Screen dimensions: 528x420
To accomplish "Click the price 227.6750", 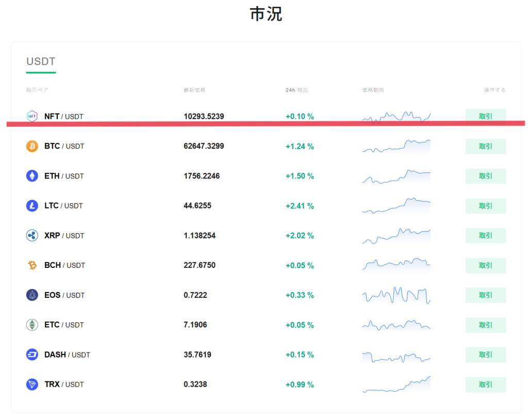I will (200, 265).
